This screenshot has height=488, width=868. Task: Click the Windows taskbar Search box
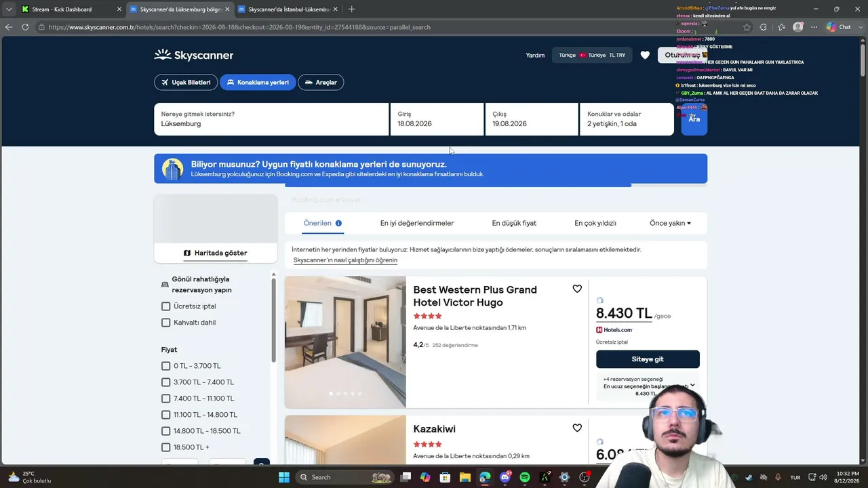pos(346,477)
